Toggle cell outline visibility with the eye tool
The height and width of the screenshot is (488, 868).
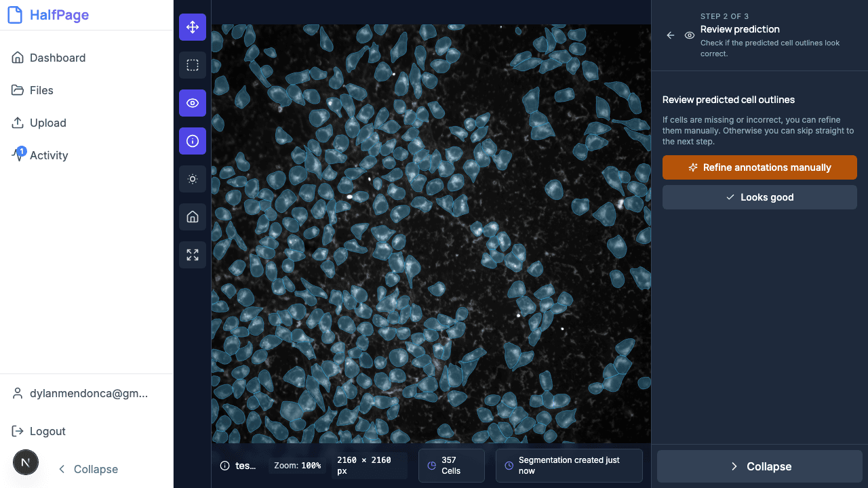click(x=192, y=103)
